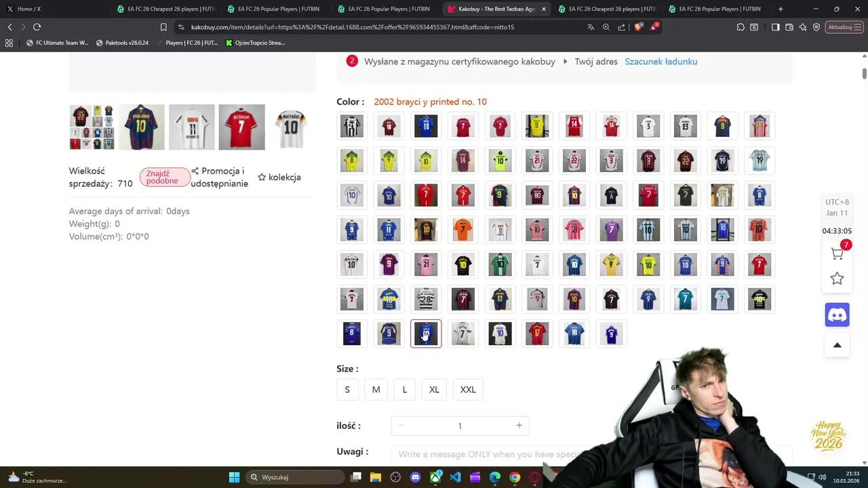This screenshot has height=488, width=868.
Task: Select size S
Action: click(x=347, y=390)
